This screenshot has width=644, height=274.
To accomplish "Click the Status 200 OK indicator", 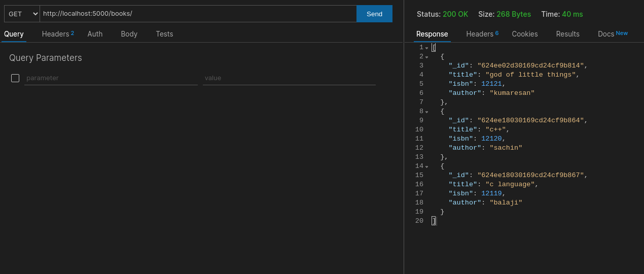I will (442, 14).
